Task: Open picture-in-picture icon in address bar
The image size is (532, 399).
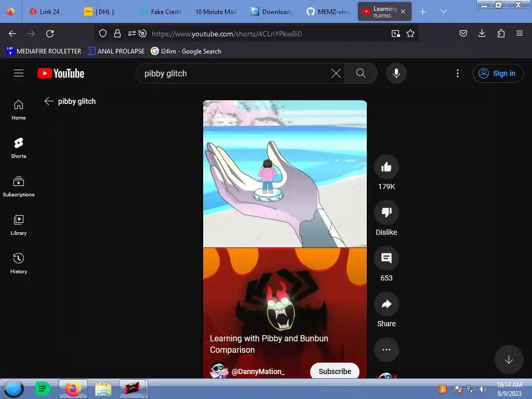Action: [395, 33]
